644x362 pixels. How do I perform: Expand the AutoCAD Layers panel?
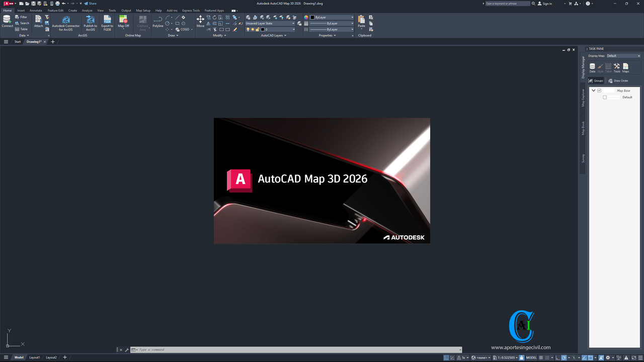click(x=274, y=35)
